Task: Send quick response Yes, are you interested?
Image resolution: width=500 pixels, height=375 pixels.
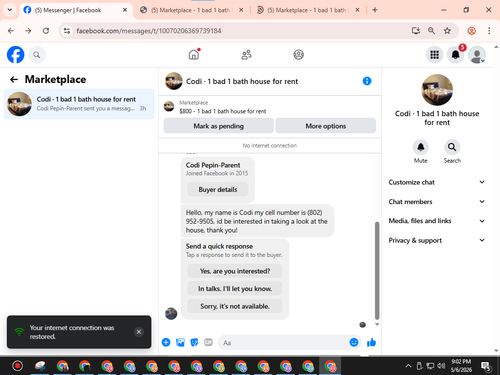Action: pos(235,271)
